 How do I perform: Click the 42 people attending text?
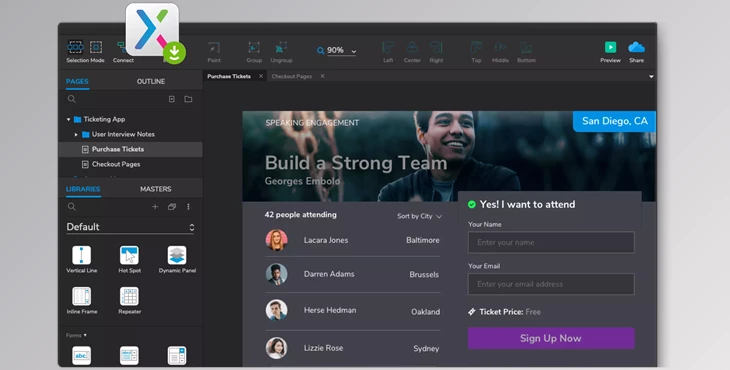300,215
